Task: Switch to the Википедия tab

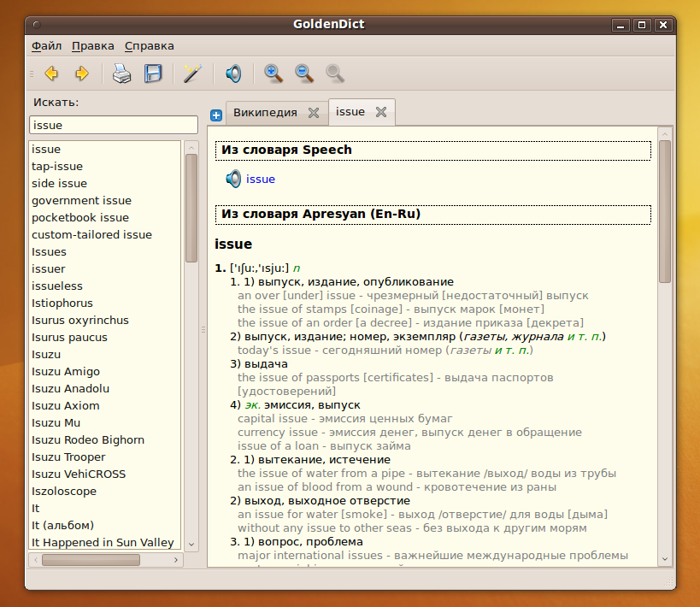Action: [265, 113]
